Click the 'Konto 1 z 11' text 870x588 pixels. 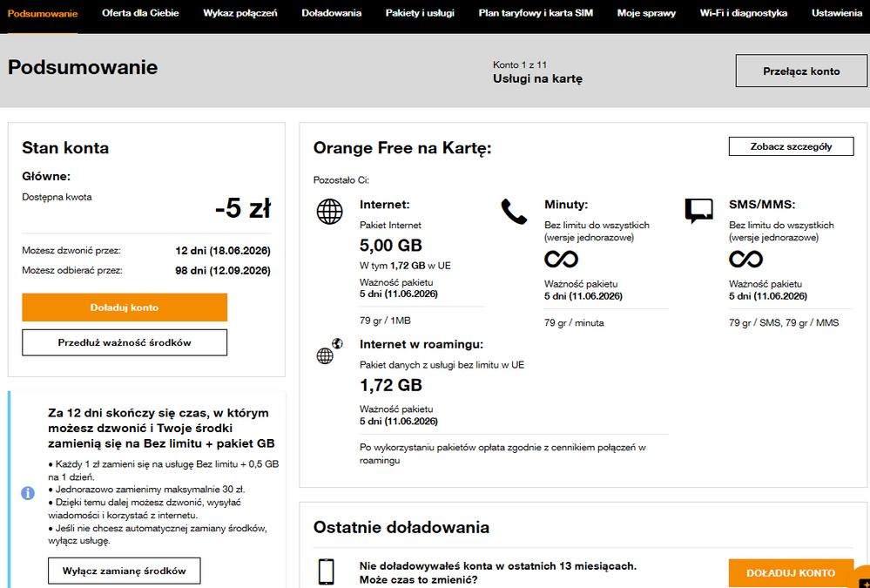point(520,65)
